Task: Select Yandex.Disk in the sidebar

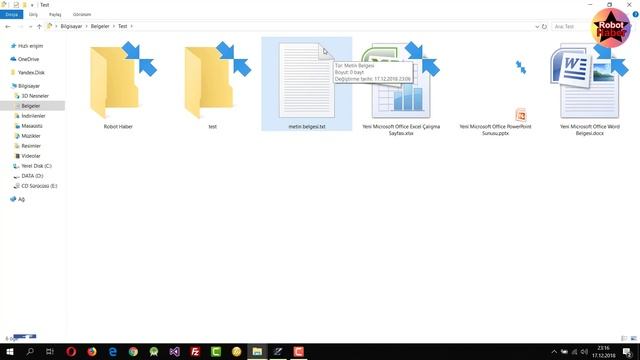Action: [27, 73]
